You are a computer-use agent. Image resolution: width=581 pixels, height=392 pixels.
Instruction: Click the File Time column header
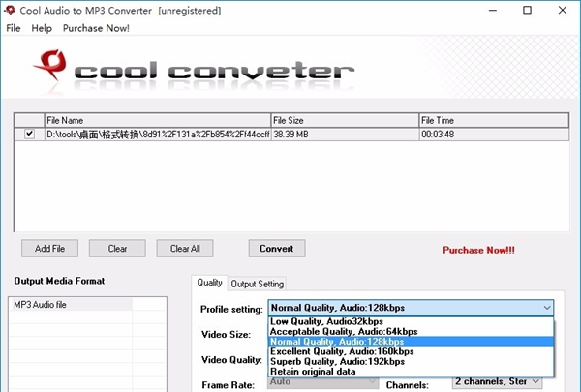pyautogui.click(x=494, y=120)
